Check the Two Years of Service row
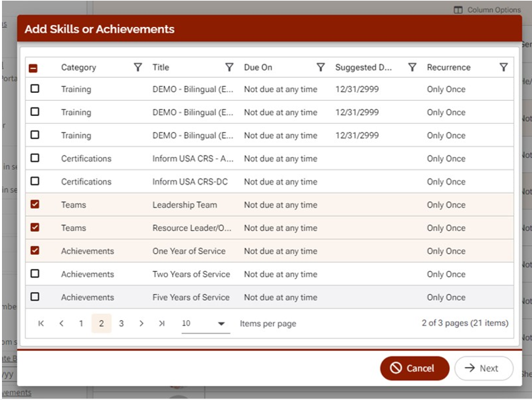 coord(35,273)
